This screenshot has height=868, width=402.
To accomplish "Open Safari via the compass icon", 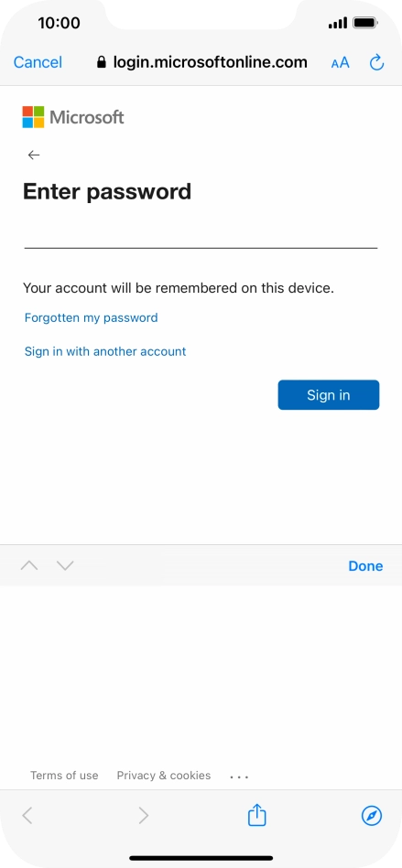I will [372, 815].
